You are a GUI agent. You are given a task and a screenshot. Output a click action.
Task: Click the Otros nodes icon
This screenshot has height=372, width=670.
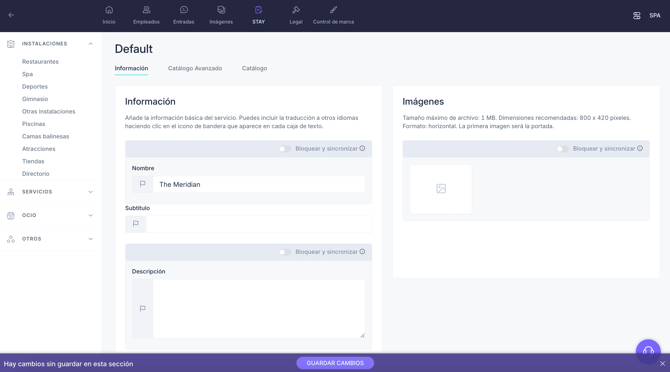11,239
